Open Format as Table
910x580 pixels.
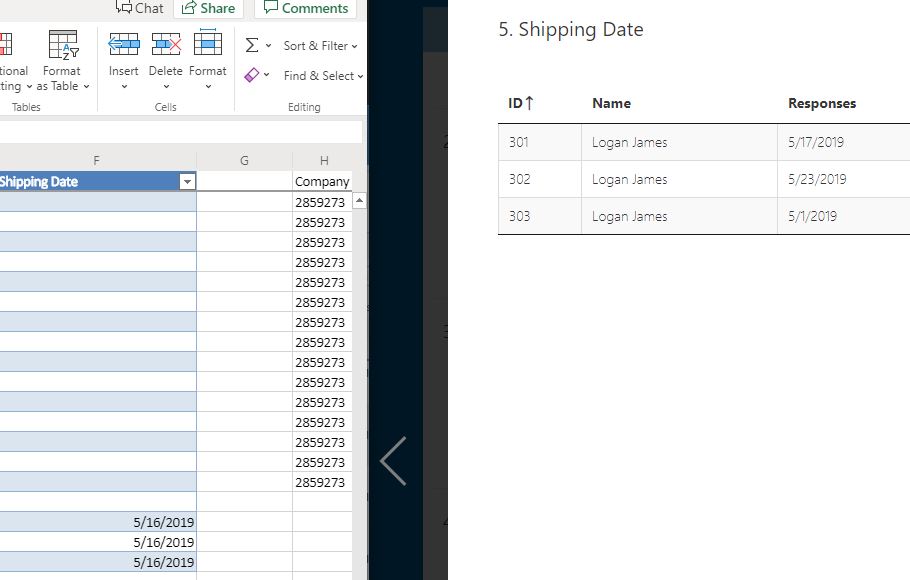(62, 60)
